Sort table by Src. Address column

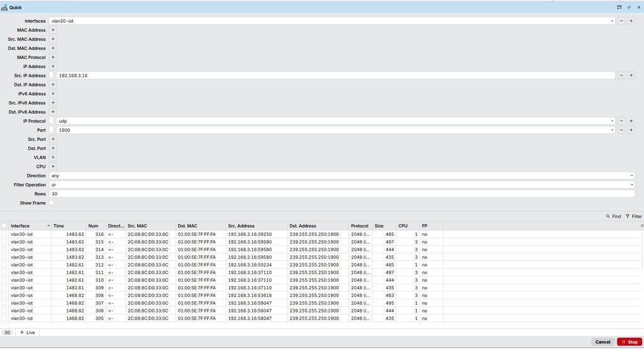[x=255, y=226]
